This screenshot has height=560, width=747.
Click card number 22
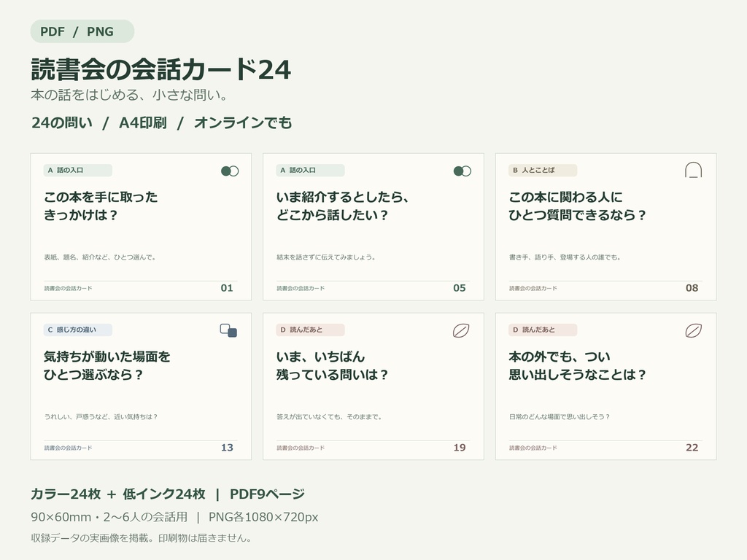692,448
